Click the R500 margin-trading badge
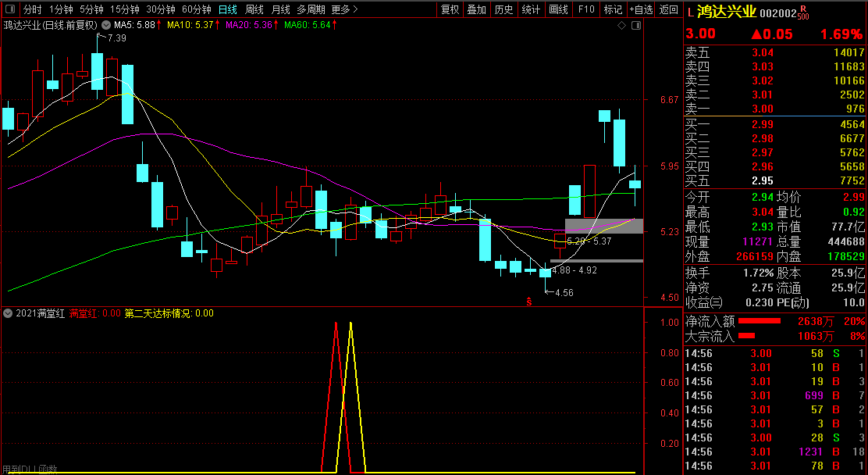This screenshot has height=475, width=868. click(x=803, y=12)
